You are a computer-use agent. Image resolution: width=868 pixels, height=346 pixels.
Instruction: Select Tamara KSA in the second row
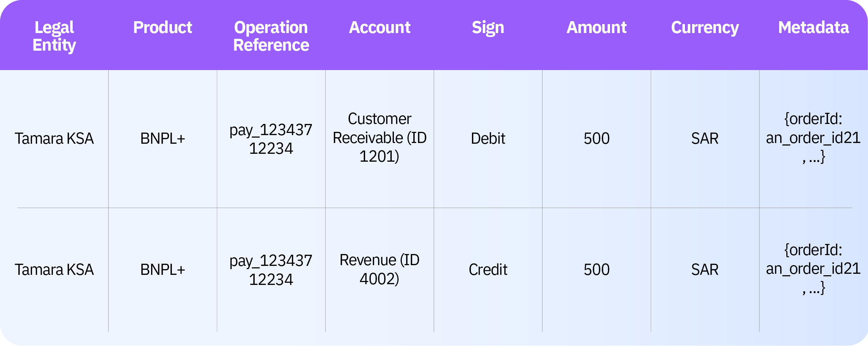tap(54, 269)
